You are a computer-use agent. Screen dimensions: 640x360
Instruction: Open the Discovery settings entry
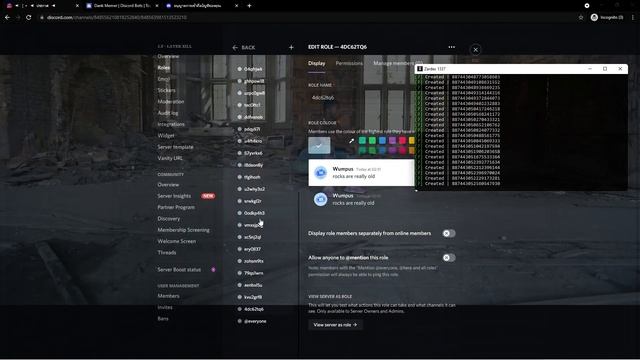click(x=169, y=219)
